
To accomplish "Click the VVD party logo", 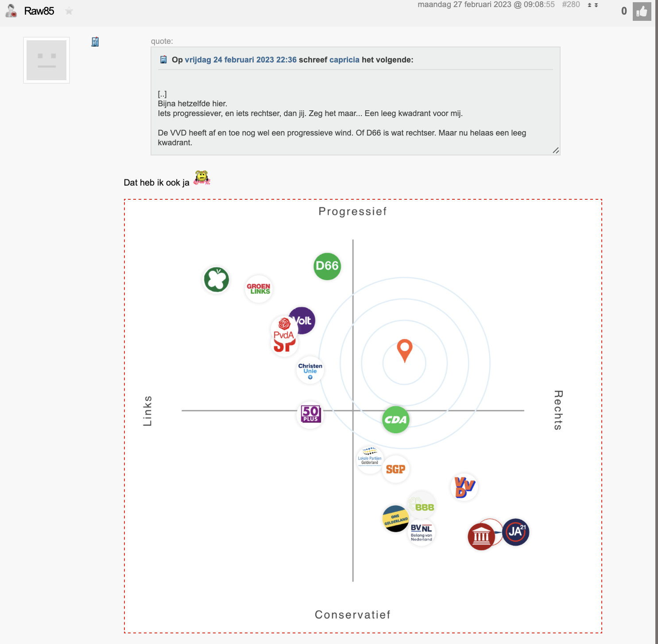I will (464, 487).
